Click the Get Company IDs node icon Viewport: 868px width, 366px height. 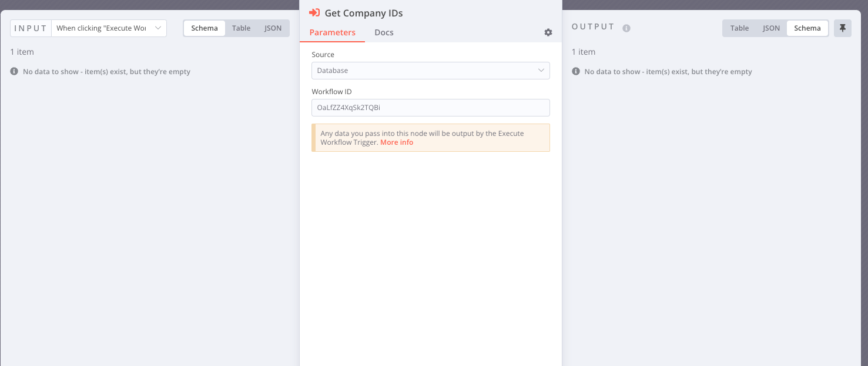[x=314, y=13]
